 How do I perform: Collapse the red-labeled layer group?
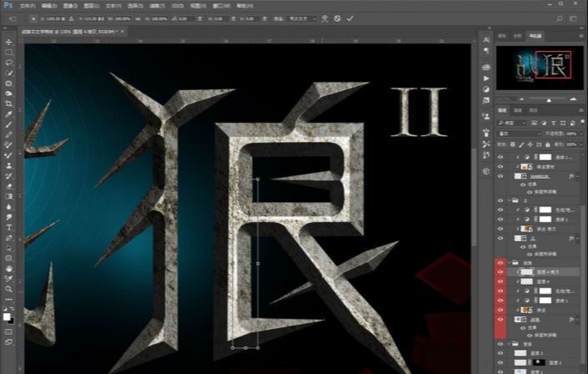tap(509, 262)
